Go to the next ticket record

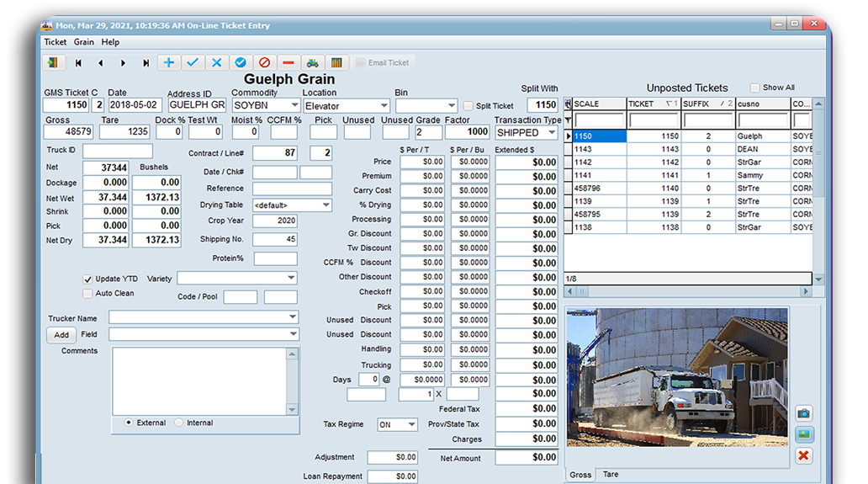point(123,63)
